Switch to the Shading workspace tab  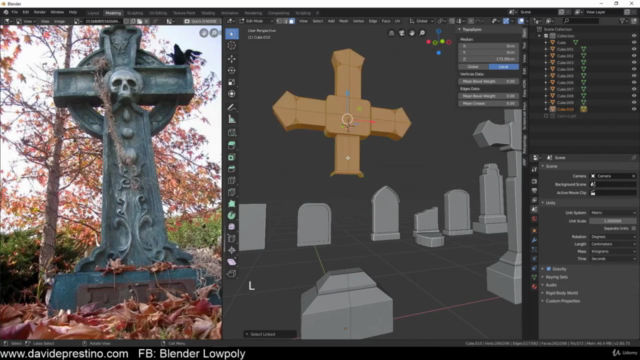tap(208, 13)
